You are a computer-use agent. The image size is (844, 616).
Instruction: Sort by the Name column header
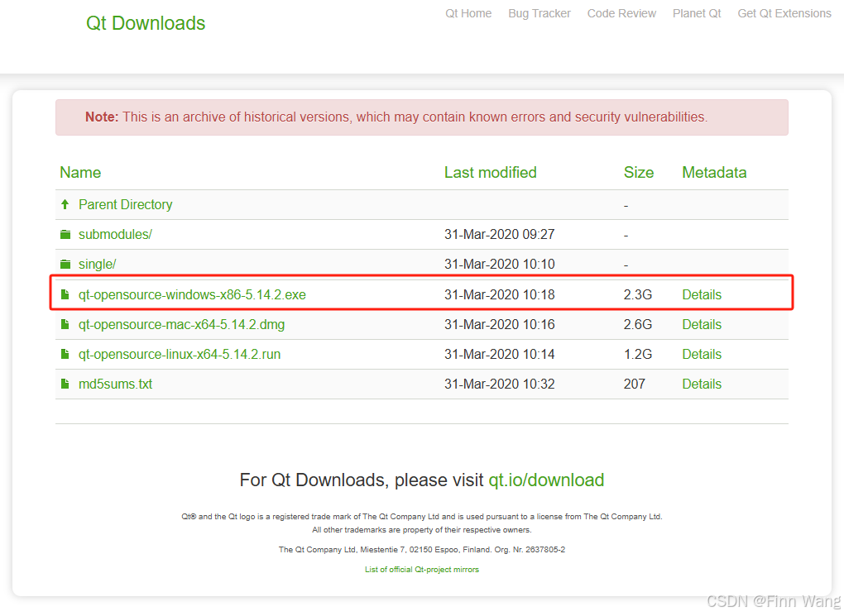click(80, 172)
